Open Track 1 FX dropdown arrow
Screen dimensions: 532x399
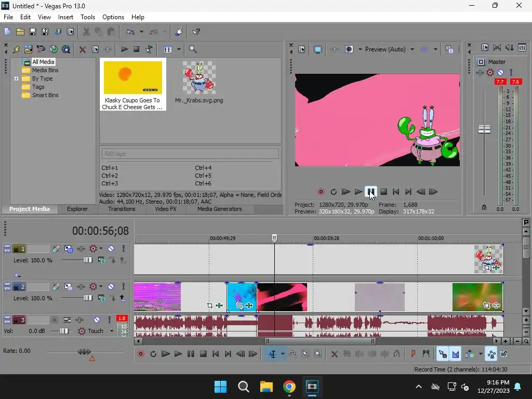[x=101, y=249]
